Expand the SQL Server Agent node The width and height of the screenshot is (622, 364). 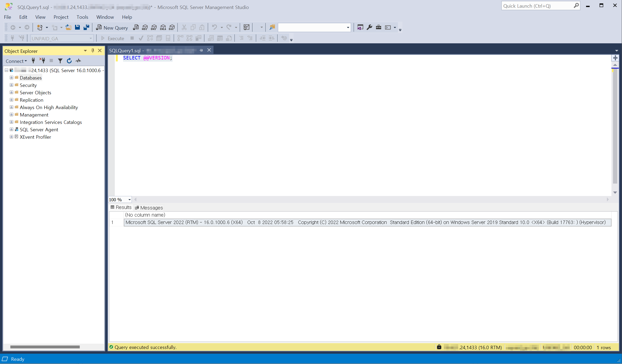coord(11,129)
